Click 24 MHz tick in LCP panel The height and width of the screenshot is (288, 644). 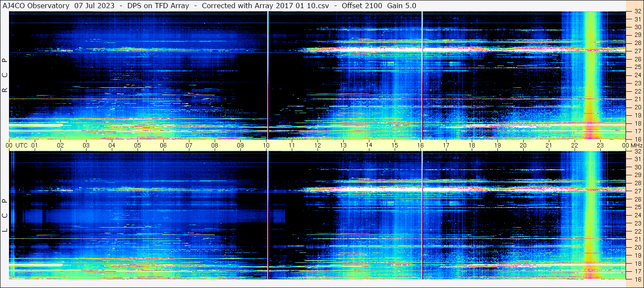(x=638, y=215)
